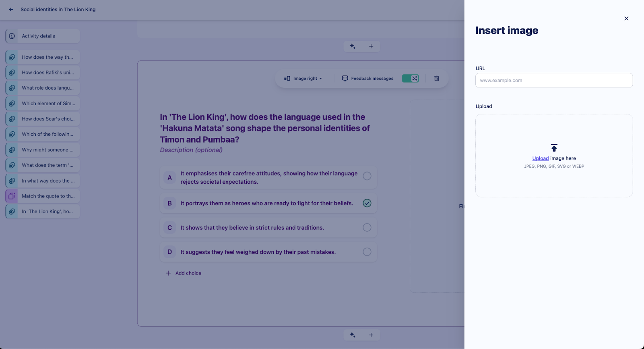Click choice A answer text

coord(269,178)
